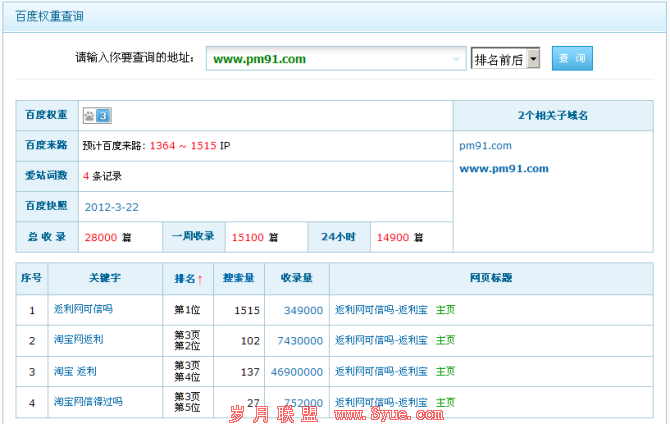Open index count 7430000
This screenshot has width=670, height=424.
click(300, 341)
